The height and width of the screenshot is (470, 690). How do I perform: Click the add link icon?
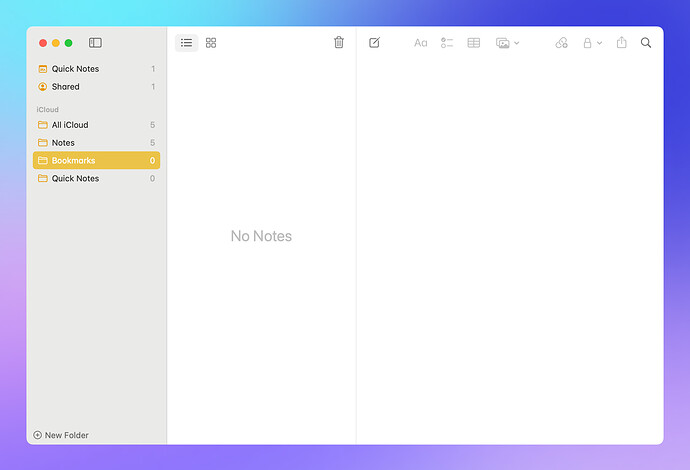pos(561,43)
